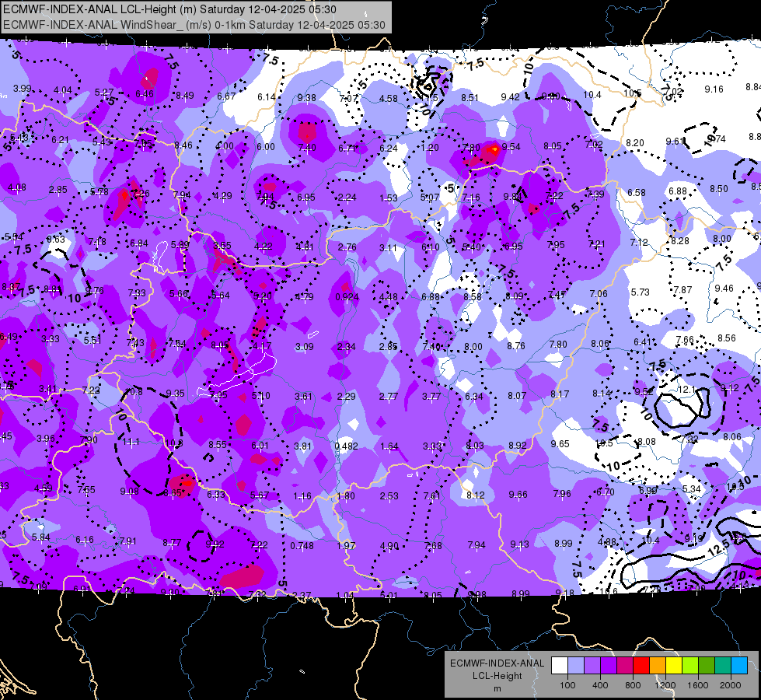Click the grid value '11.1'
The height and width of the screenshot is (700, 761).
tap(131, 442)
